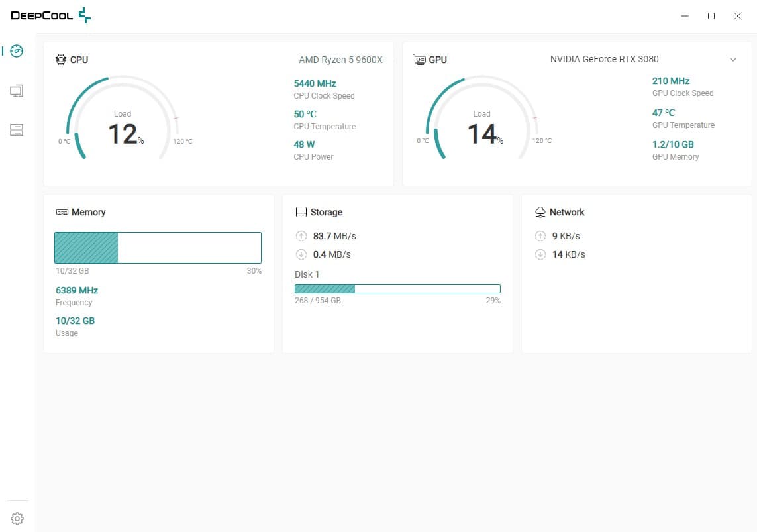
Task: Open the third sidebar device list icon
Action: pos(17,130)
